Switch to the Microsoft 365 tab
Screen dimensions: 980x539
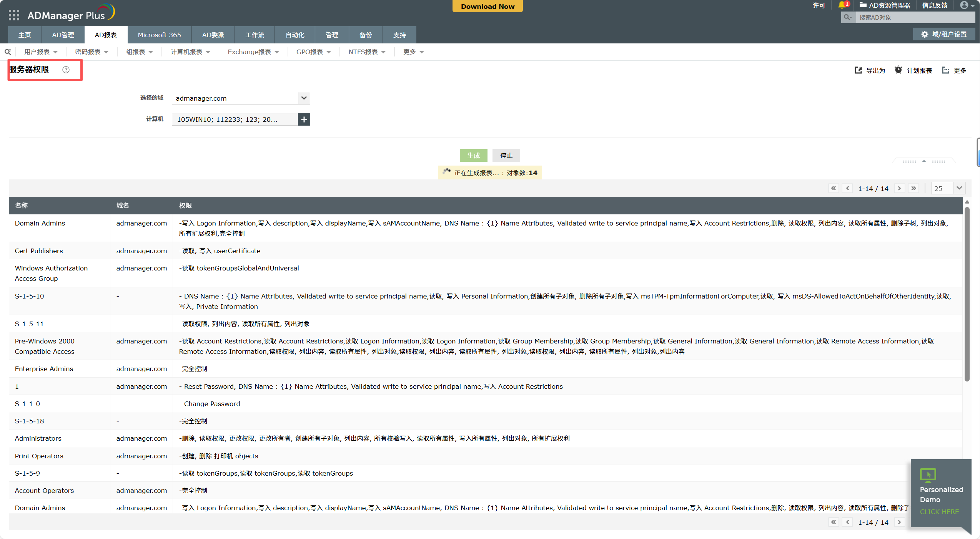(159, 35)
